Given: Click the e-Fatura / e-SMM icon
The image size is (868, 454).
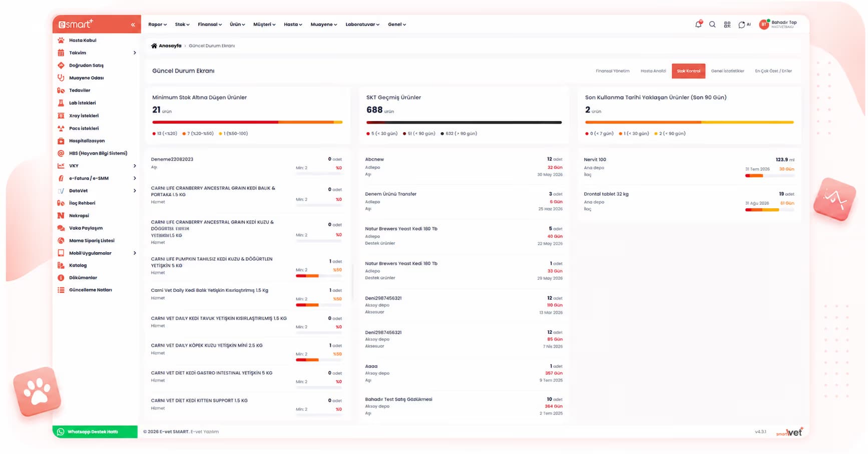Looking at the screenshot, I should pyautogui.click(x=61, y=178).
